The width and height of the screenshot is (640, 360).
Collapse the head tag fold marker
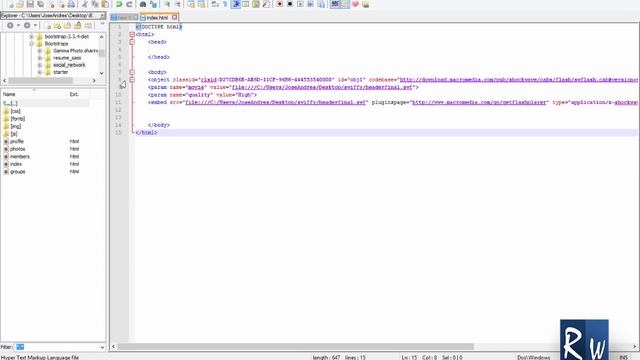(x=132, y=42)
